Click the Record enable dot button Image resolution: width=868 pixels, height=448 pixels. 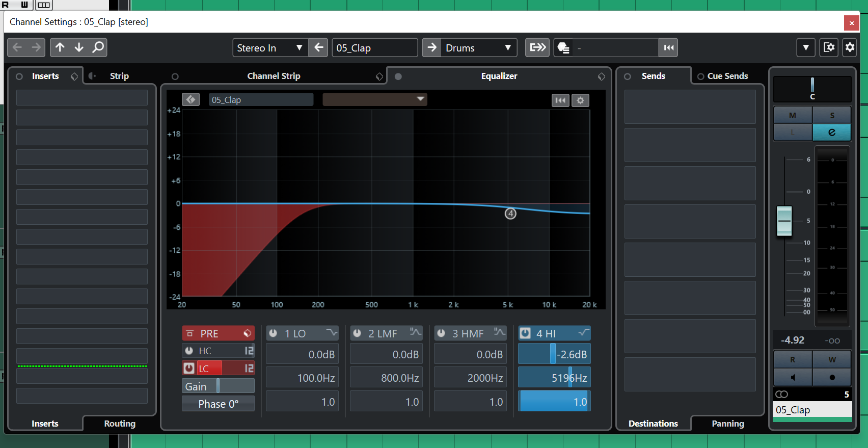tap(832, 377)
